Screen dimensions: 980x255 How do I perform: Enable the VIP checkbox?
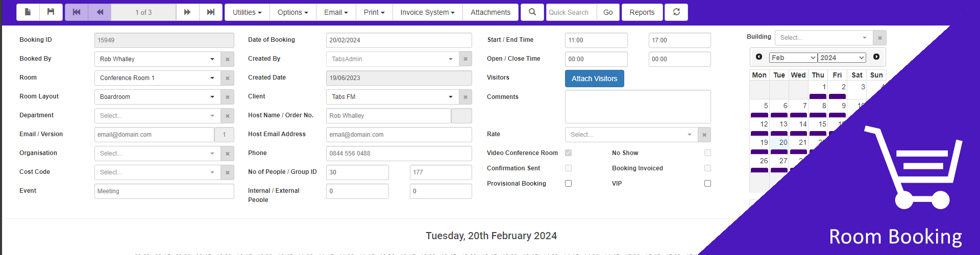coord(707,184)
